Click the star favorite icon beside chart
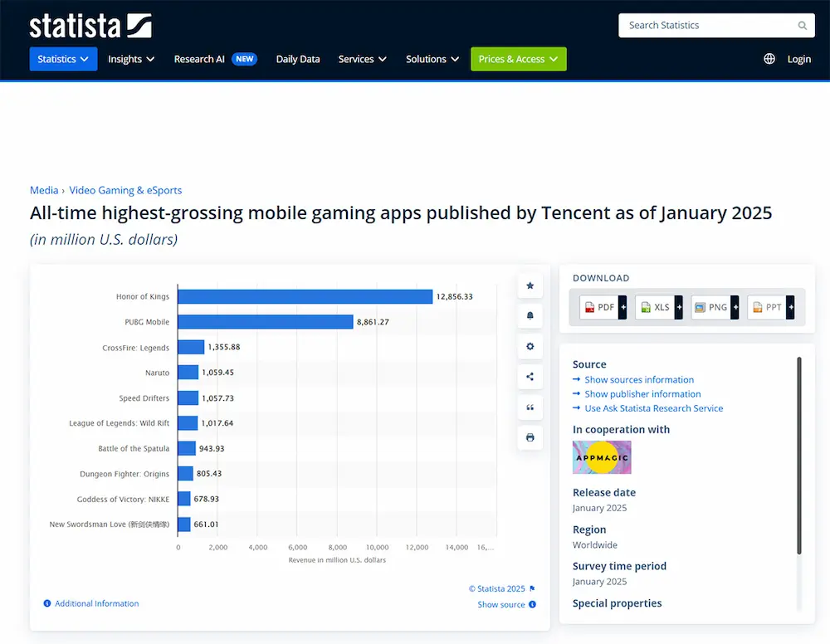Image resolution: width=830 pixels, height=644 pixels. [530, 285]
